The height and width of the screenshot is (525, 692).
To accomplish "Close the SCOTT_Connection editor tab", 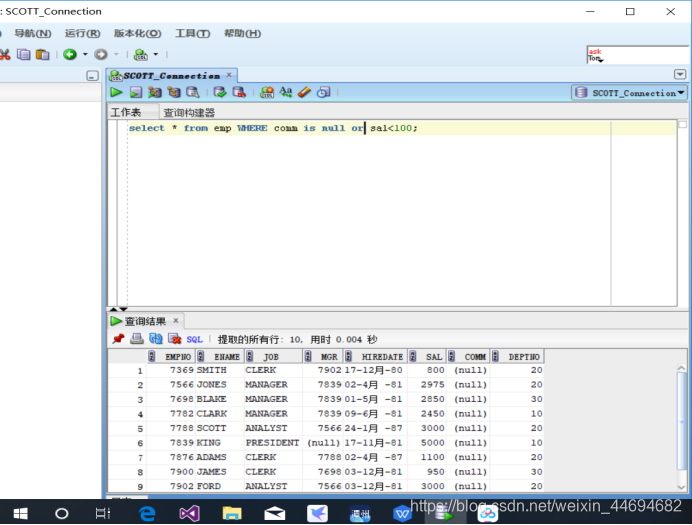I will (229, 75).
